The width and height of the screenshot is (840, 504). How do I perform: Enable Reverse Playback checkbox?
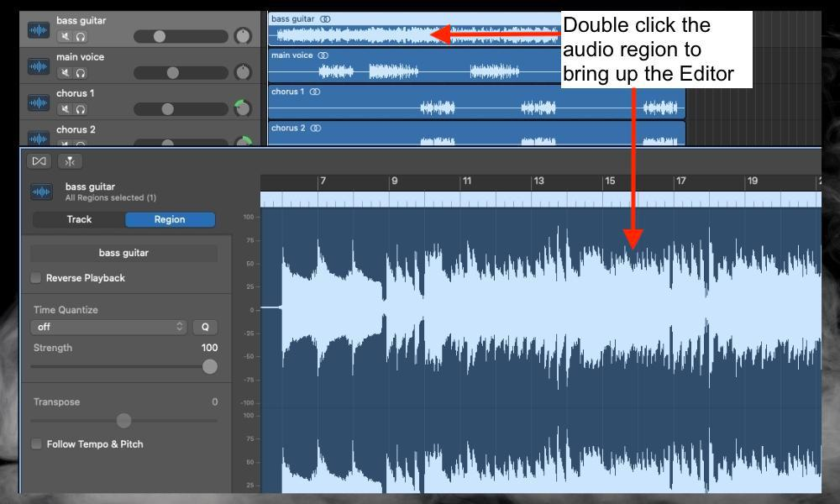pos(36,277)
